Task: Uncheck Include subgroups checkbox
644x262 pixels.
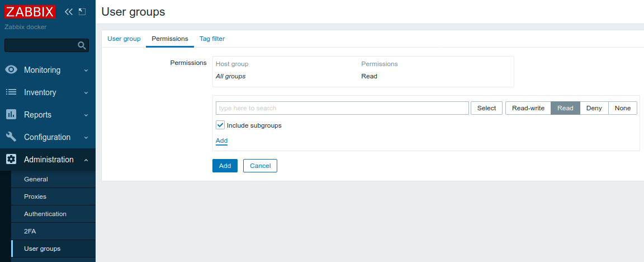Action: pyautogui.click(x=220, y=125)
